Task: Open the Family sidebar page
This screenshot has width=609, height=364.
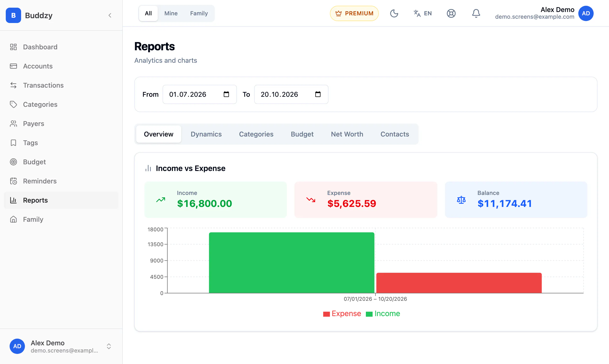Action: [x=61, y=219]
